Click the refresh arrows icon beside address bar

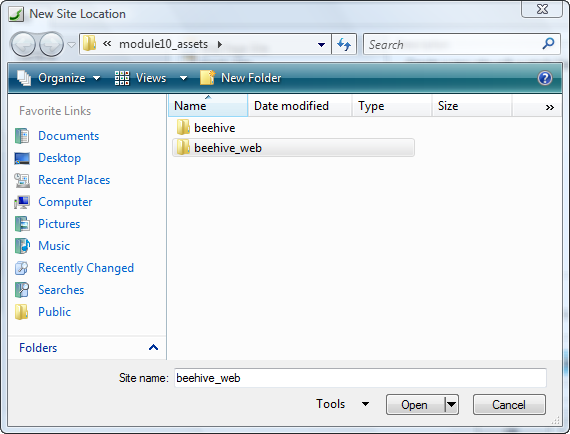pyautogui.click(x=344, y=44)
